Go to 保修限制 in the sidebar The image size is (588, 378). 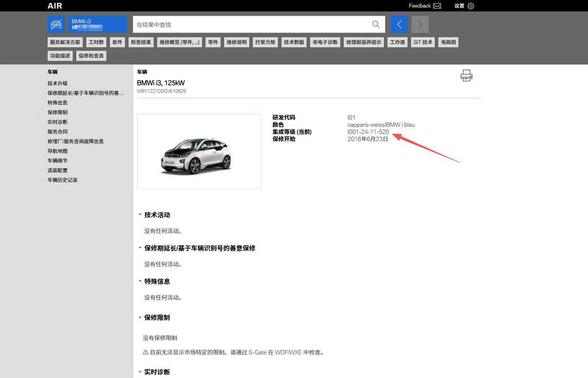coord(57,112)
